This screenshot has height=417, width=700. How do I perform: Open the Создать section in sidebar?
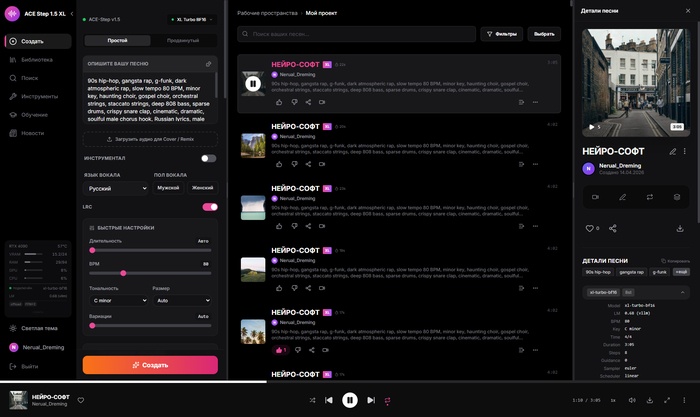(38, 41)
